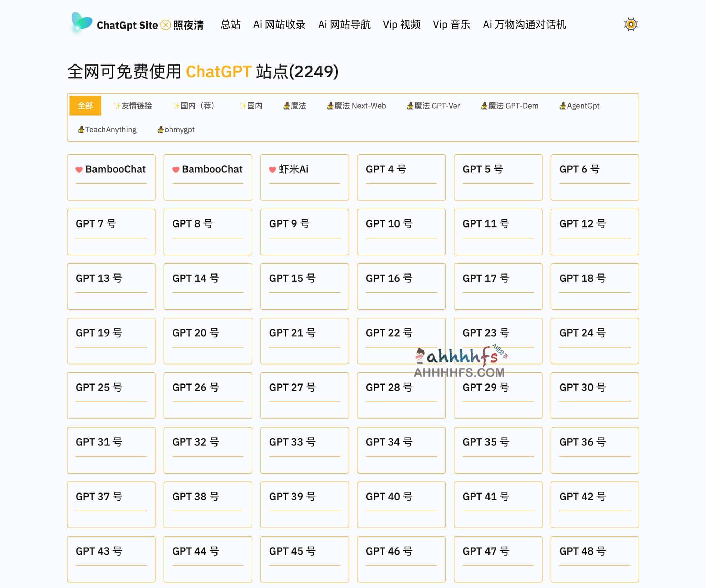The image size is (706, 588).
Task: Open 总站 from the top navigation
Action: pyautogui.click(x=230, y=24)
